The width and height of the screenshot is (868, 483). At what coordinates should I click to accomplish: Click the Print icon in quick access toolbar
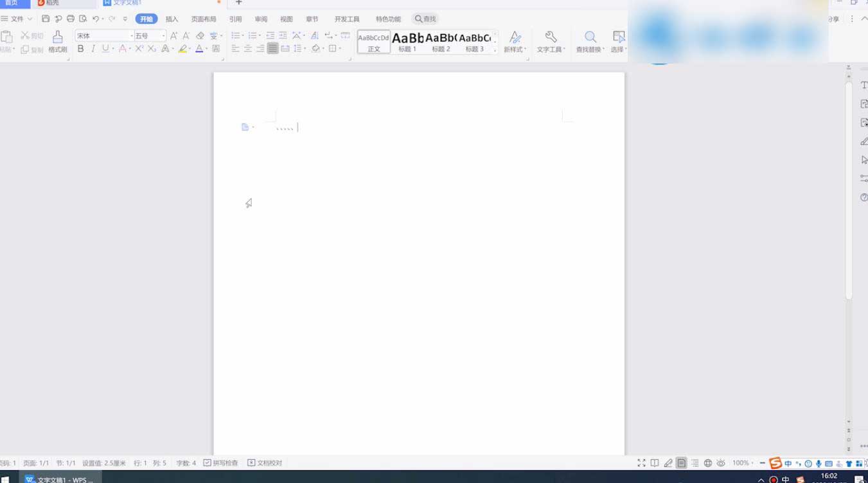tap(71, 19)
